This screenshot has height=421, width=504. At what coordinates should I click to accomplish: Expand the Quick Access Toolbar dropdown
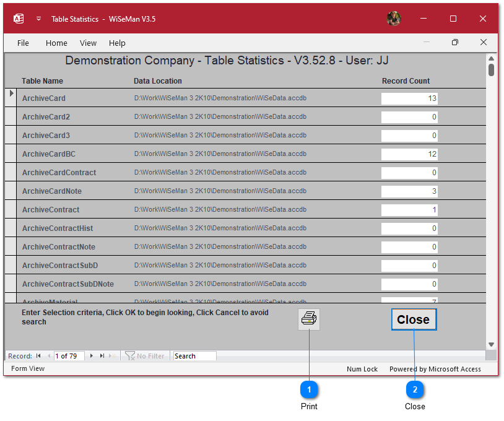click(38, 19)
